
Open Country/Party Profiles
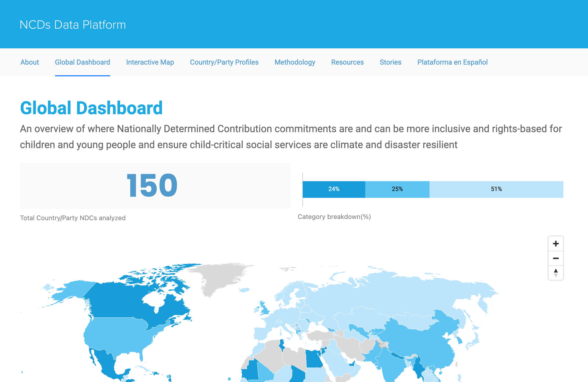click(x=224, y=62)
